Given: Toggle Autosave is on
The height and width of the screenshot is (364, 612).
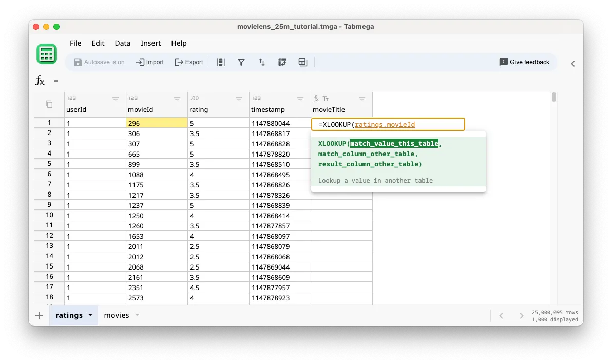Looking at the screenshot, I should [x=100, y=62].
